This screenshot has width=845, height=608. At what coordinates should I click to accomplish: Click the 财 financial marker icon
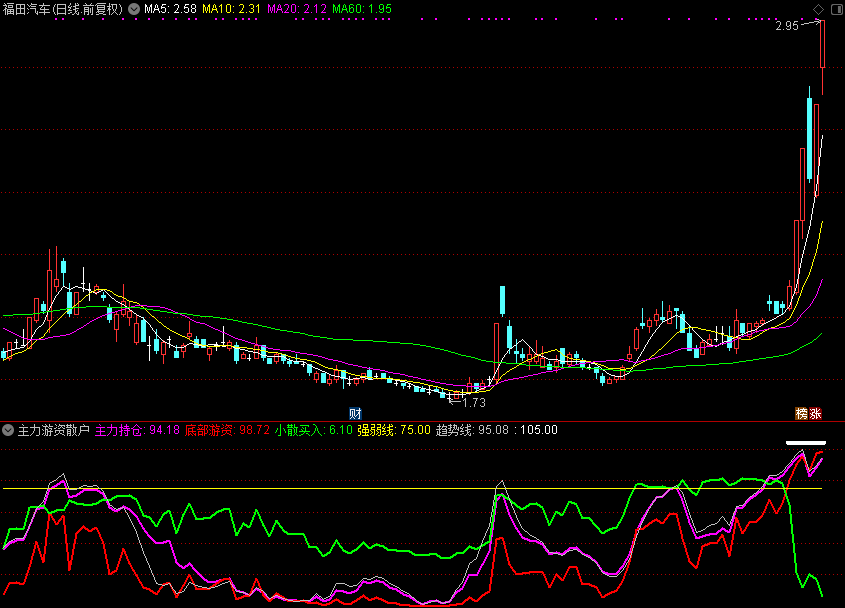(x=355, y=413)
